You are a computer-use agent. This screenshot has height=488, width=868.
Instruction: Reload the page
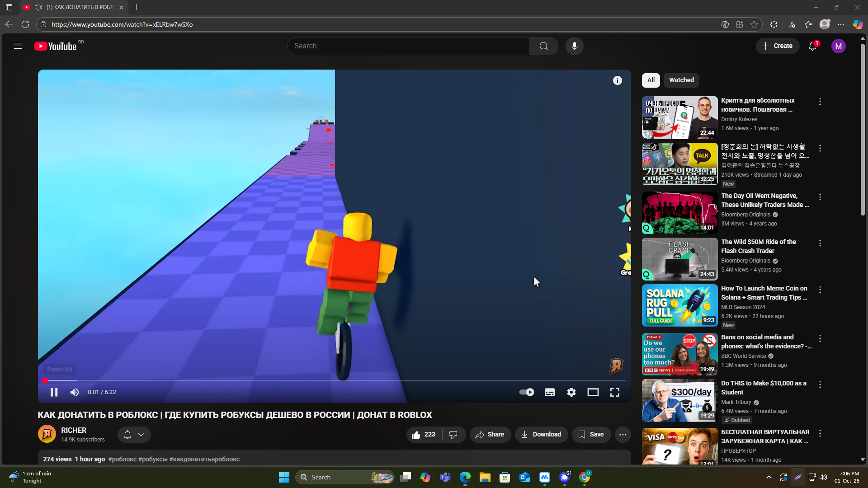pos(25,24)
